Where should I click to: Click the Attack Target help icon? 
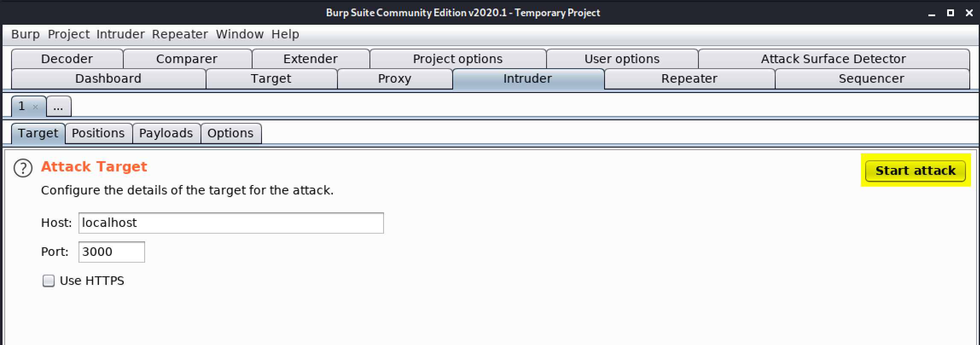coord(23,168)
